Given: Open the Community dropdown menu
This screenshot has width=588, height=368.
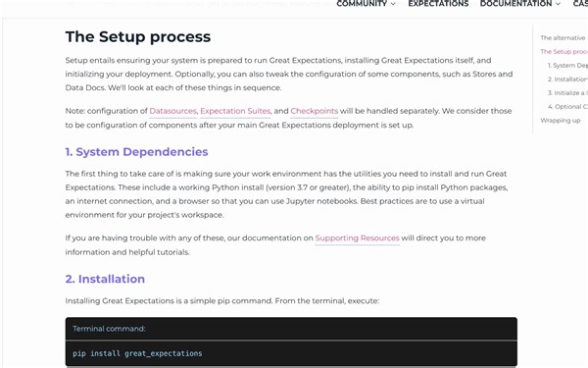Looking at the screenshot, I should (366, 4).
